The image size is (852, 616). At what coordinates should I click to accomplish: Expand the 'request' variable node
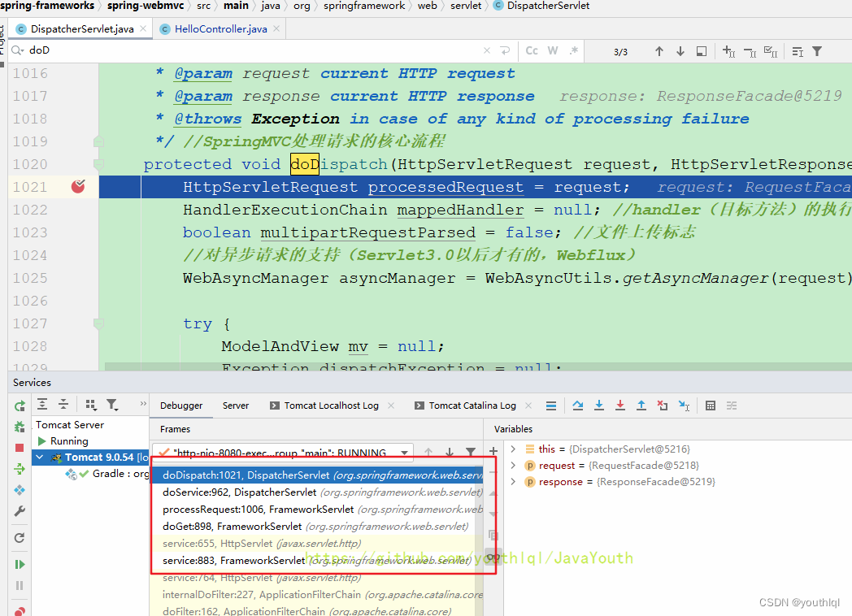[x=513, y=465]
